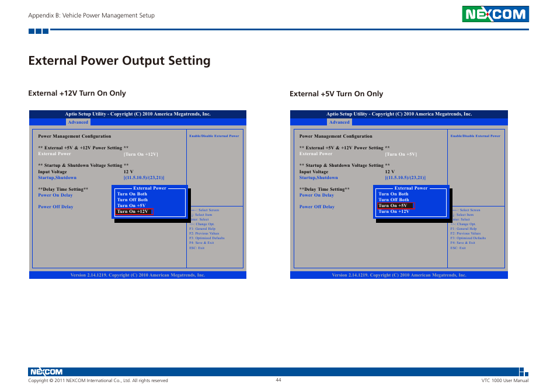557x392 pixels.
Task: Click Enable/Disable External Power help text in the right screen
Action: [475, 136]
